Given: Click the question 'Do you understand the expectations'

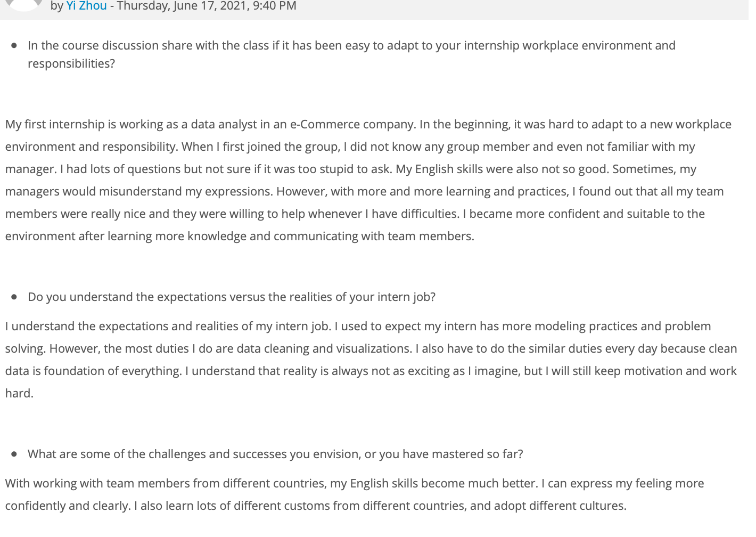Looking at the screenshot, I should (x=232, y=297).
